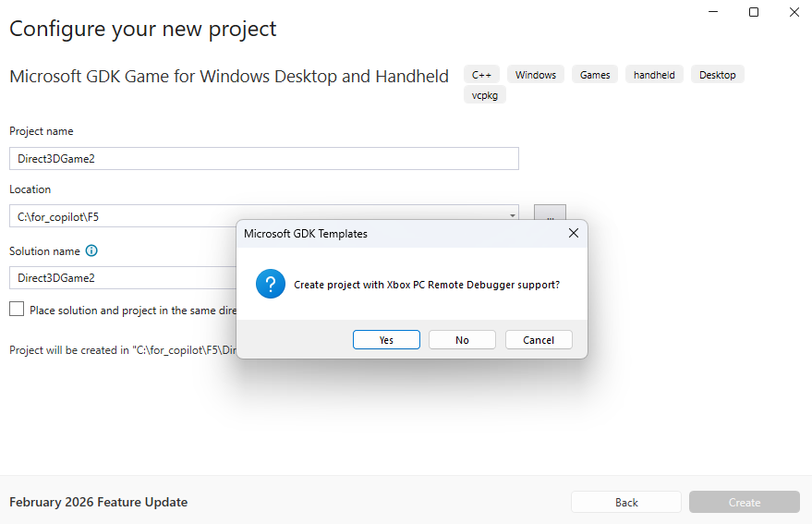Maximize the Configure your new project window
This screenshot has width=812, height=524.
click(754, 11)
